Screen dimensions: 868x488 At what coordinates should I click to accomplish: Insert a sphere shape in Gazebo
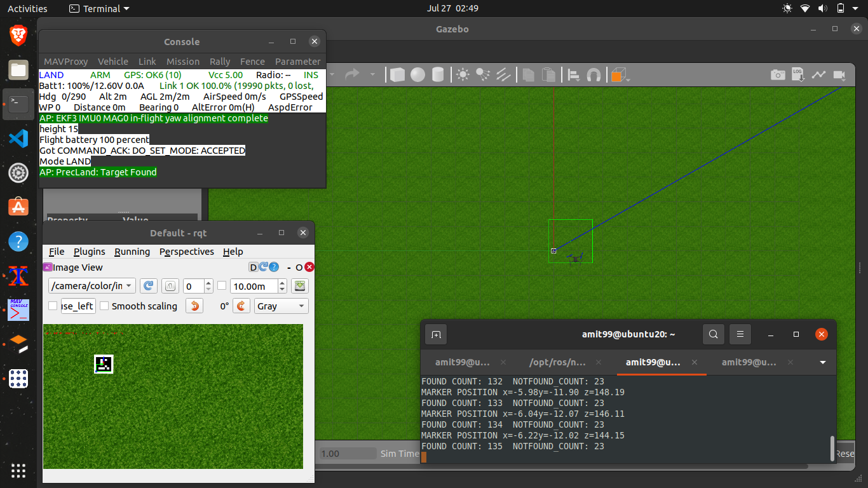(x=417, y=75)
